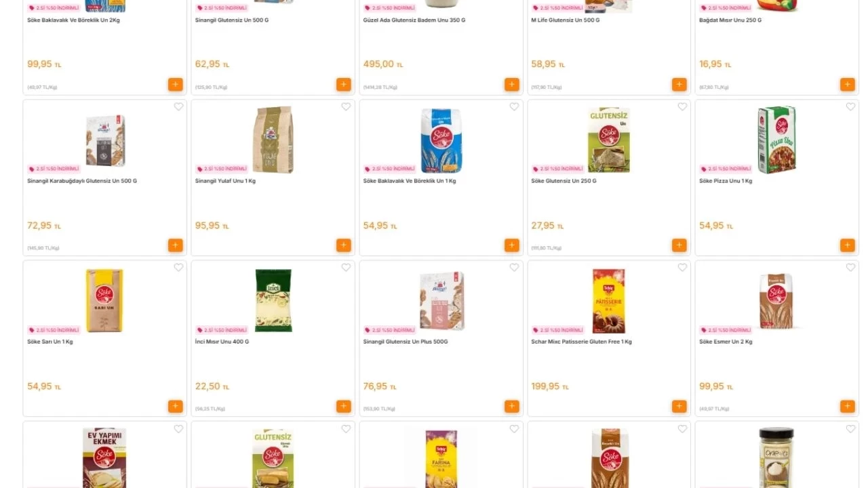
Task: Open Bağdat Mısır Unu 250 G link
Action: 730,20
